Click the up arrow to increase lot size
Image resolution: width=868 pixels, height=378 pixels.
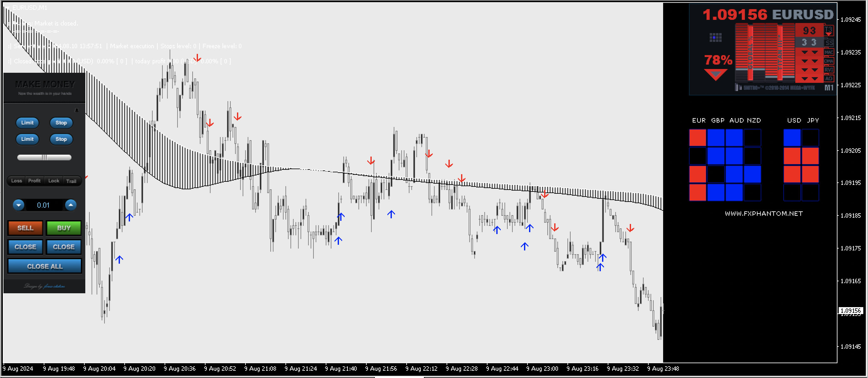coord(71,205)
